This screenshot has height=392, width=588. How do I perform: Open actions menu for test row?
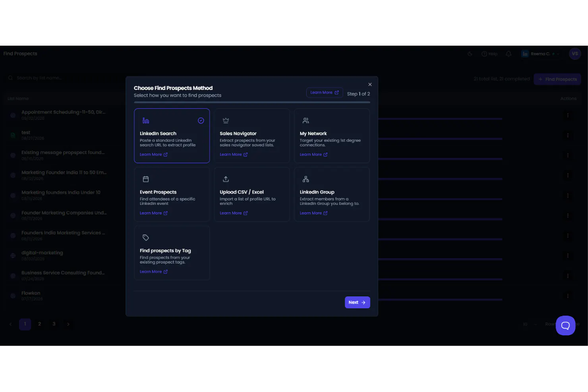coord(568,135)
